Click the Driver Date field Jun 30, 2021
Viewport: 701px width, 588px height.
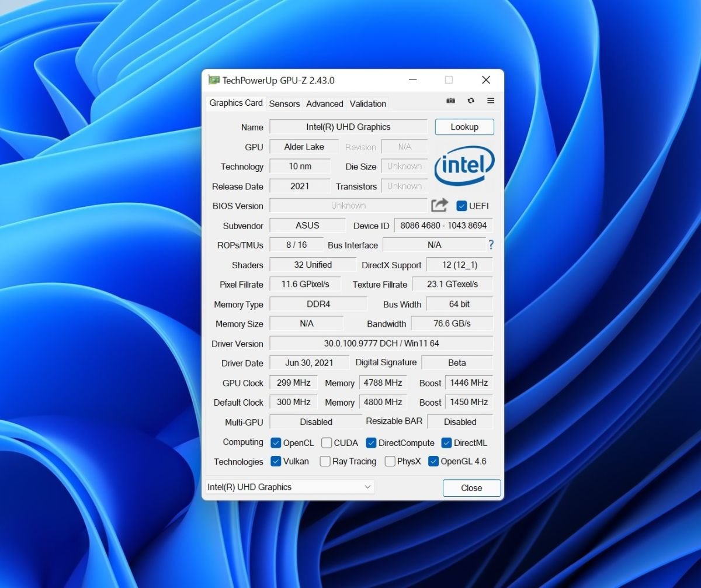coord(309,362)
